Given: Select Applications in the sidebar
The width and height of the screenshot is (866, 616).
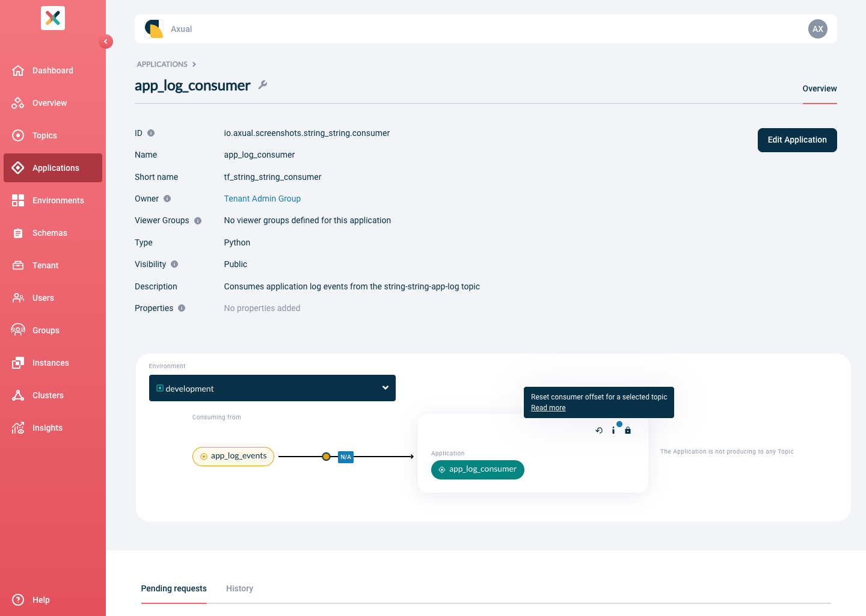Looking at the screenshot, I should (53, 168).
